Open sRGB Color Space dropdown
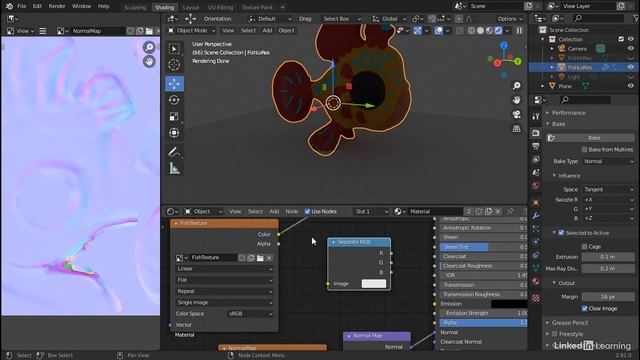The width and height of the screenshot is (640, 360). tap(250, 313)
